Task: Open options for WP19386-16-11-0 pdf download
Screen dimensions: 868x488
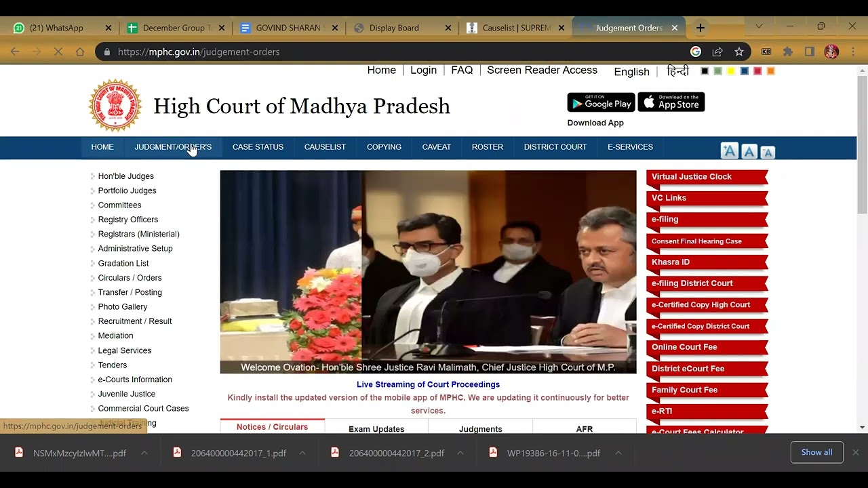Action: click(x=618, y=453)
